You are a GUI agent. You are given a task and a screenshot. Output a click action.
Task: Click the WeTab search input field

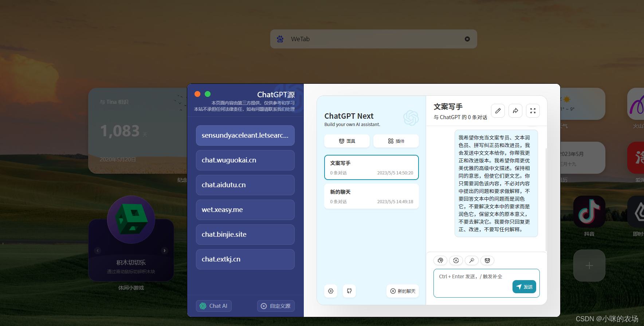[x=373, y=39]
